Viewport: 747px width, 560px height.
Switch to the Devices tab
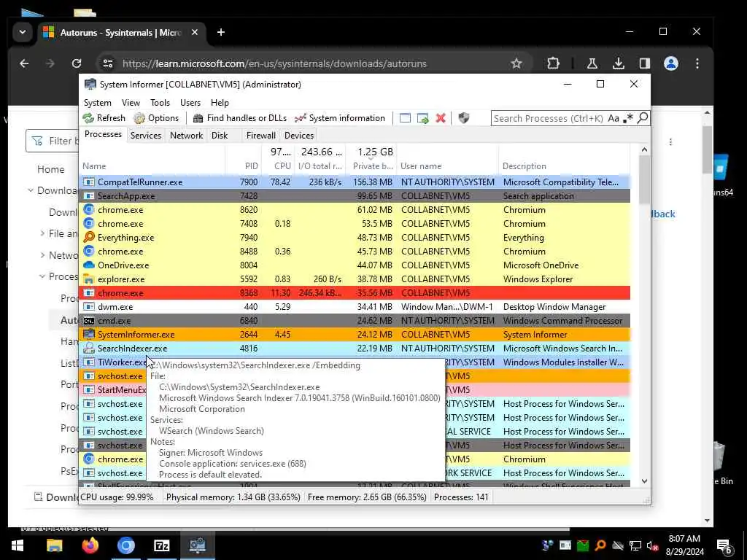(x=298, y=135)
